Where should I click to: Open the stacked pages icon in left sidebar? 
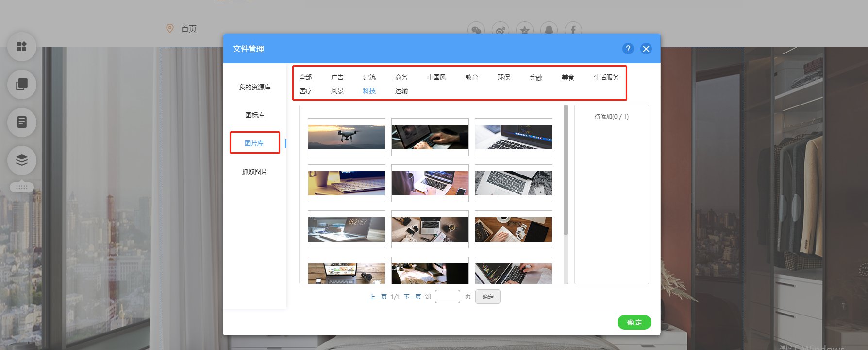[x=22, y=84]
